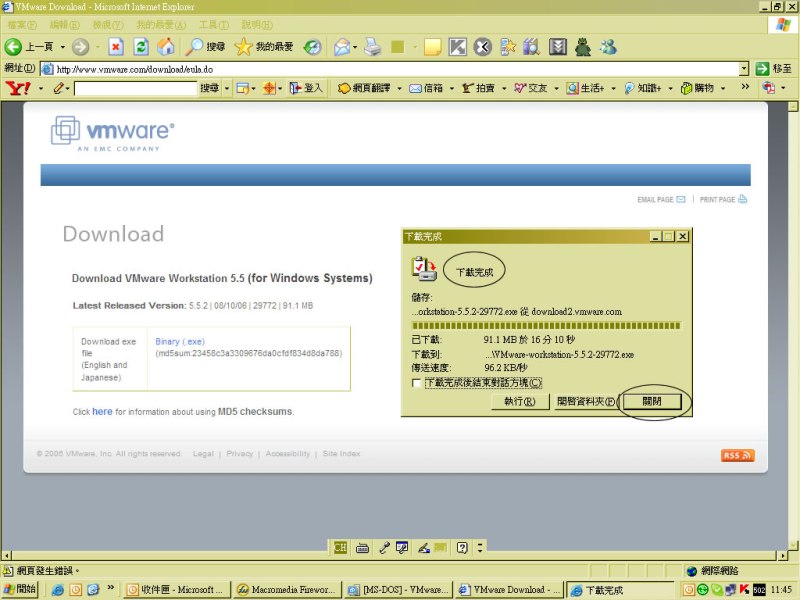This screenshot has height=600, width=800.
Task: Click in the Yahoo toolbar search field
Action: point(135,88)
